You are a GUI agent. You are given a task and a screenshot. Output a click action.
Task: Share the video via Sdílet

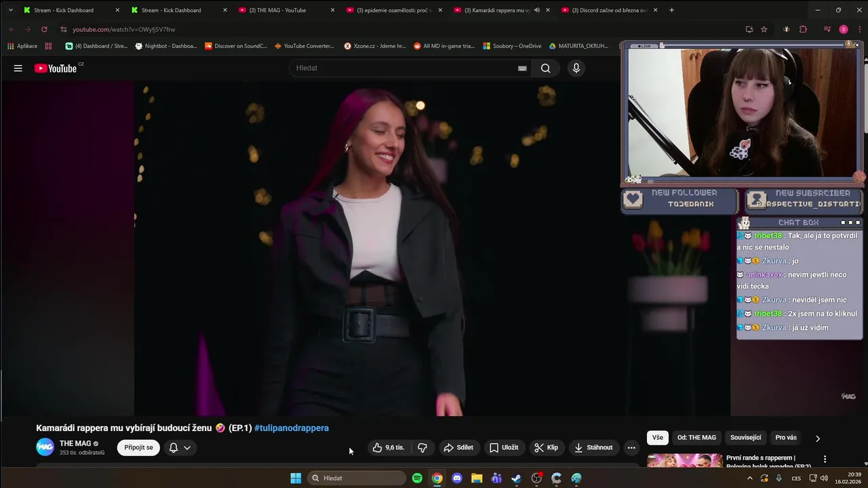tap(458, 447)
